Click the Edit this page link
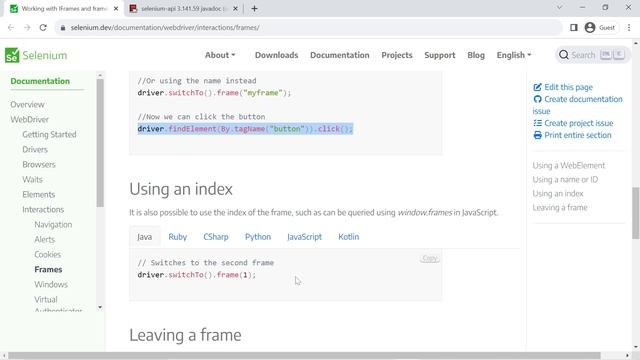 tap(568, 87)
